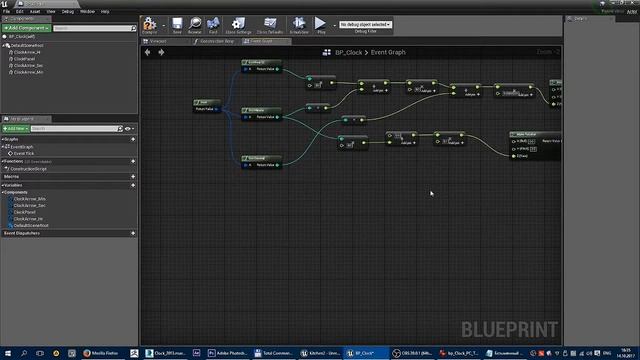Click the Find in Blueprint icon
This screenshot has height=360, width=640.
(x=213, y=24)
